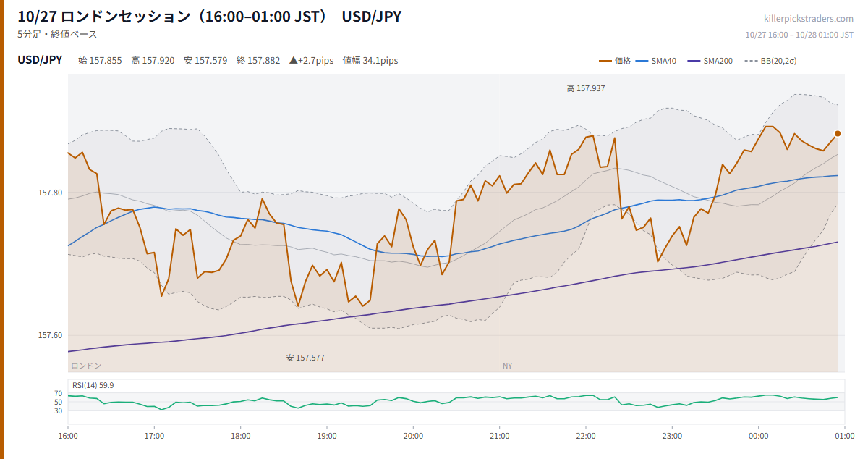Click the 安 157.579 low value
868x459 pixels.
tap(205, 61)
